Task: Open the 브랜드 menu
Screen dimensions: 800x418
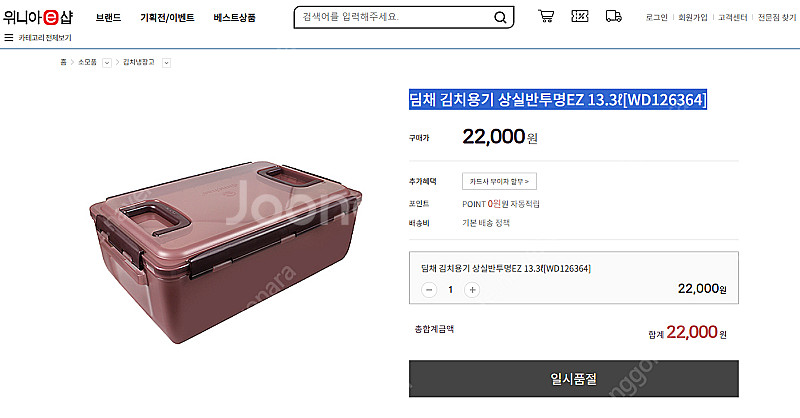Action: (109, 18)
